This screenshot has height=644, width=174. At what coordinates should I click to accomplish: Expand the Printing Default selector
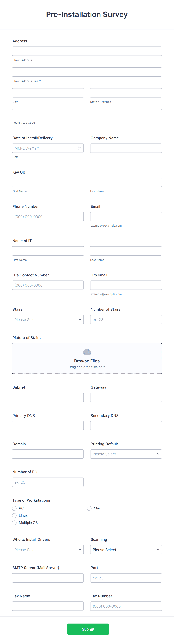coord(126,454)
